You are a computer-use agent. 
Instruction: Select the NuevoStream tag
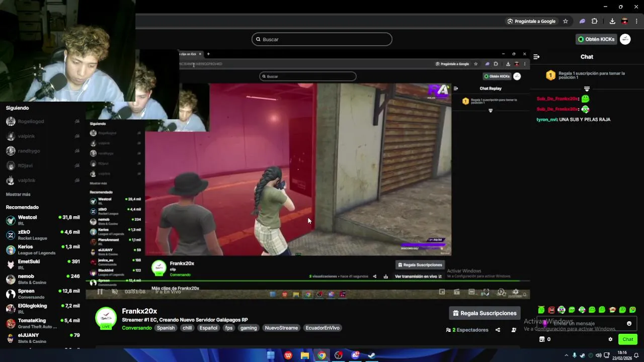point(281,328)
